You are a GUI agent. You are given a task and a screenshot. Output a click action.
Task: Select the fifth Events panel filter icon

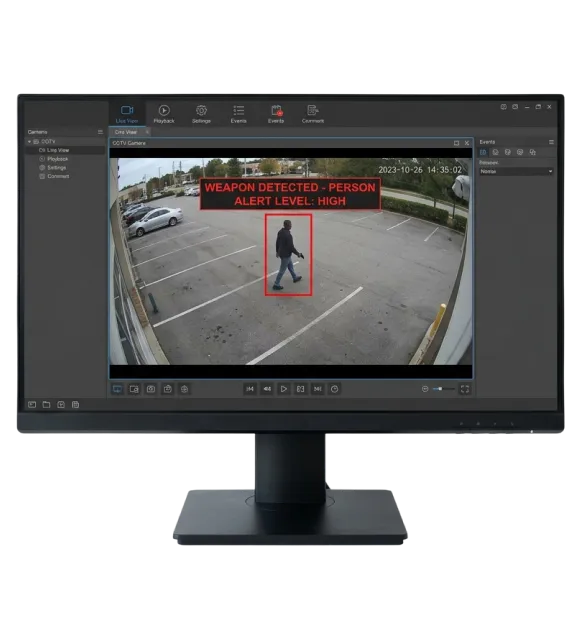532,152
